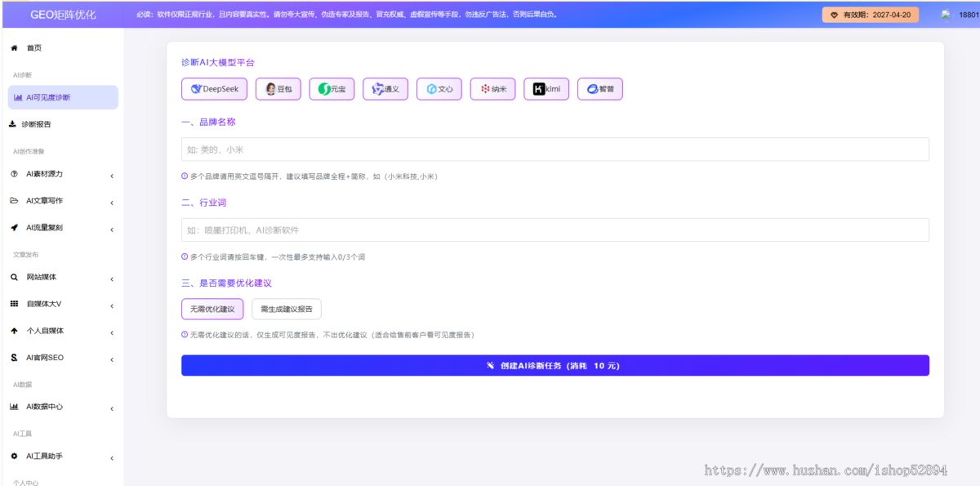Click the 行业词 input field
The image size is (980, 486).
click(555, 230)
